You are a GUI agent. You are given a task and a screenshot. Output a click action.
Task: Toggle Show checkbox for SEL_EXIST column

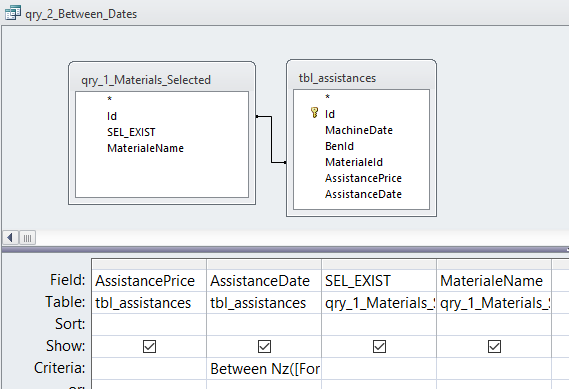[x=379, y=346]
